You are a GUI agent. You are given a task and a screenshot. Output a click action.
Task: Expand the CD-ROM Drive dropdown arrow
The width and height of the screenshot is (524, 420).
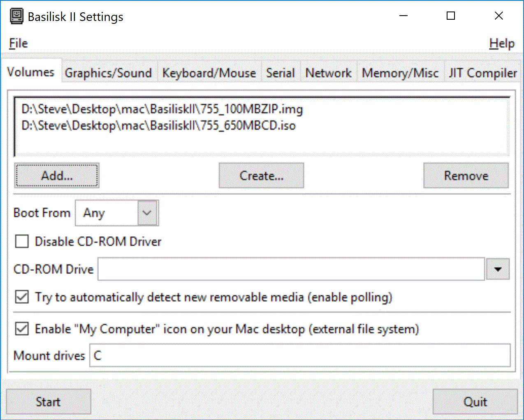pyautogui.click(x=498, y=269)
